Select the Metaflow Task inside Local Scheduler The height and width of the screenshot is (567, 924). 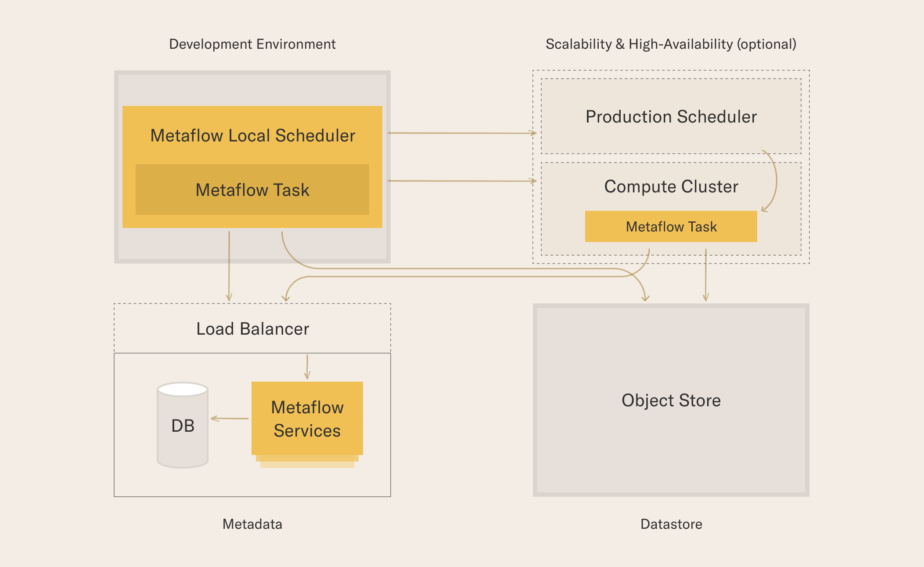pyautogui.click(x=252, y=190)
